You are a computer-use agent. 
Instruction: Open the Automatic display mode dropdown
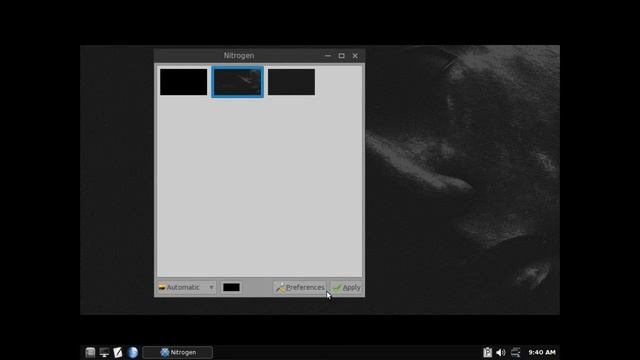tap(186, 287)
